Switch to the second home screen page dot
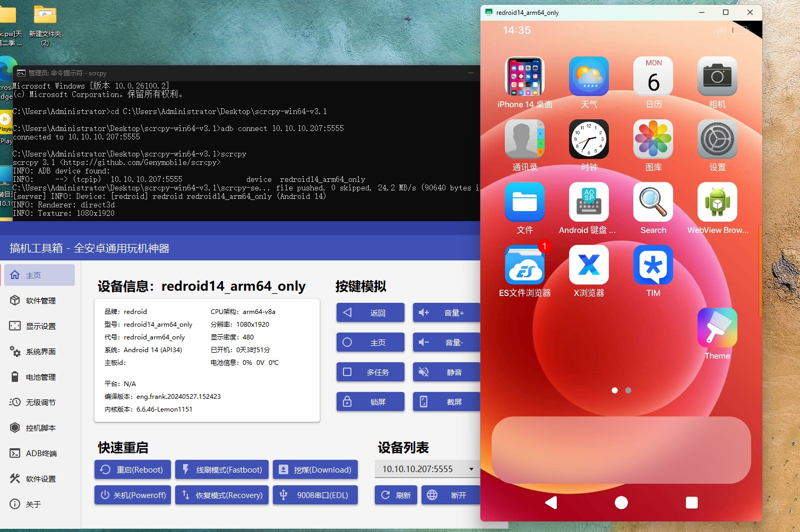Viewport: 800px width, 532px height. click(x=628, y=390)
